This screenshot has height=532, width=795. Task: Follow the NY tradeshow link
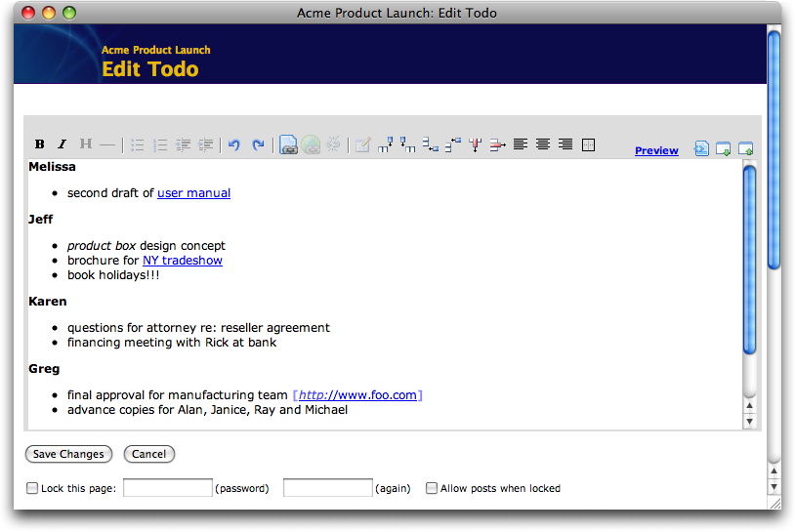click(183, 261)
